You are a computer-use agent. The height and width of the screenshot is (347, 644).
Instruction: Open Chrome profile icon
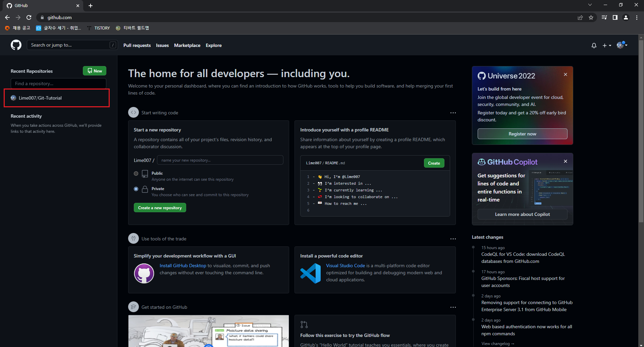click(x=626, y=17)
